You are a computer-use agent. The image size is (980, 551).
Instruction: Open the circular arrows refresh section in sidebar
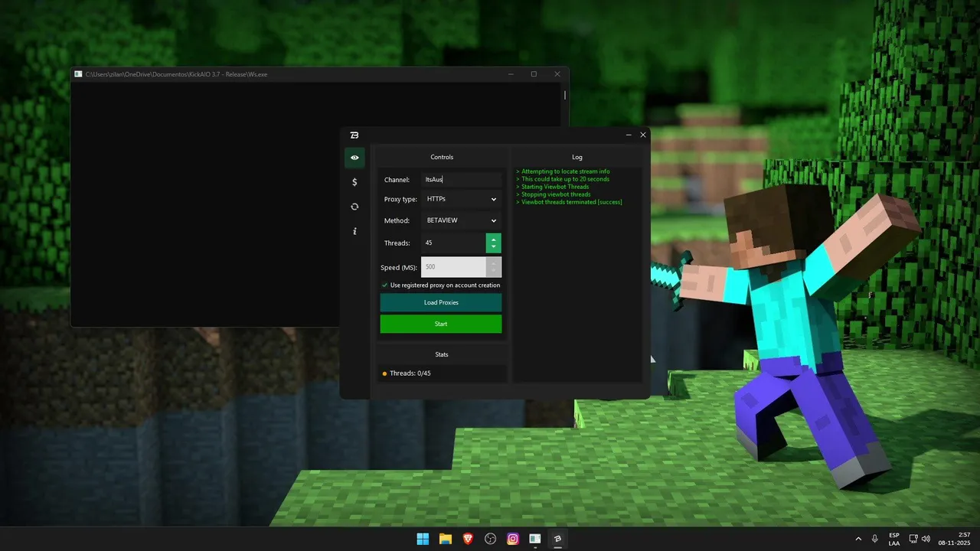354,207
